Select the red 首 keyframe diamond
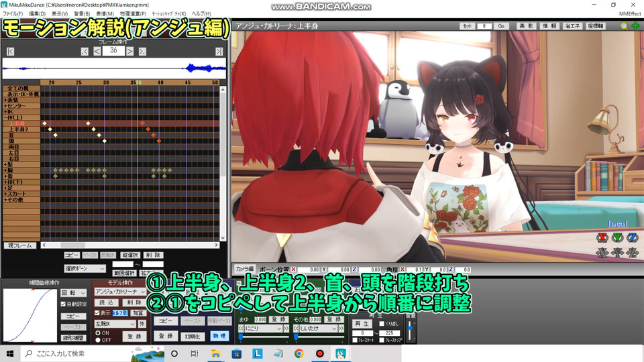The width and height of the screenshot is (644, 362). pyautogui.click(x=154, y=135)
